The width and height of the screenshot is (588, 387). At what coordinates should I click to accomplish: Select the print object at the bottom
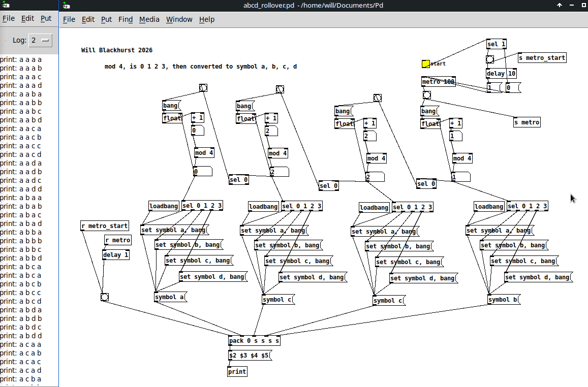(x=237, y=371)
